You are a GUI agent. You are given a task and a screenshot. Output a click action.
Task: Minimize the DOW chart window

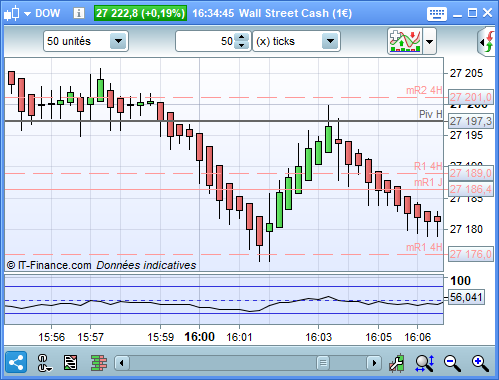458,15
